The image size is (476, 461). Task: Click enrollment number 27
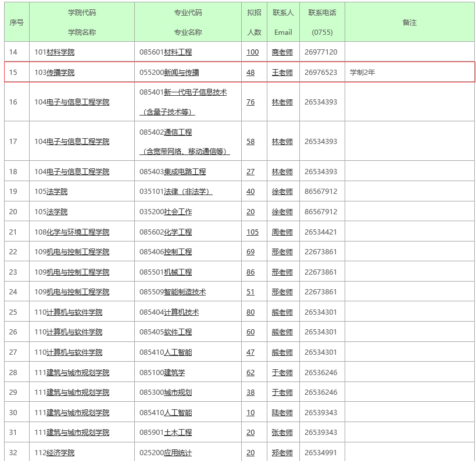[x=250, y=172]
